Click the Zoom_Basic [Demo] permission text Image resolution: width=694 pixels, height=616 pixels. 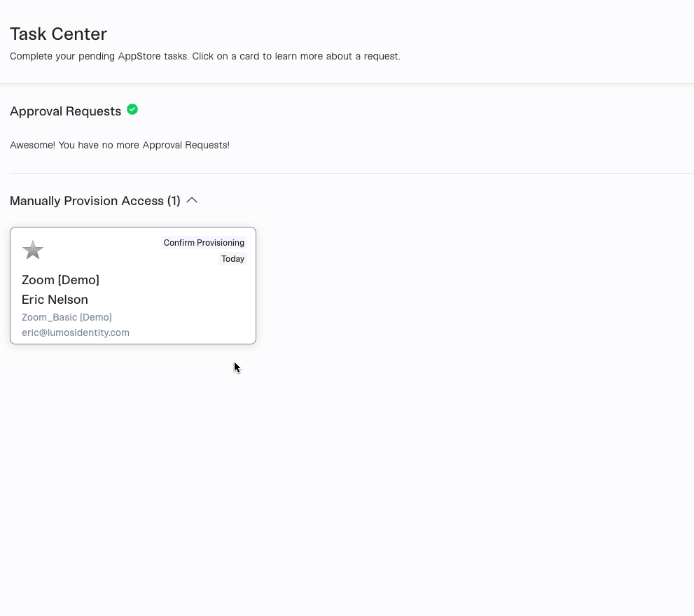pyautogui.click(x=67, y=317)
